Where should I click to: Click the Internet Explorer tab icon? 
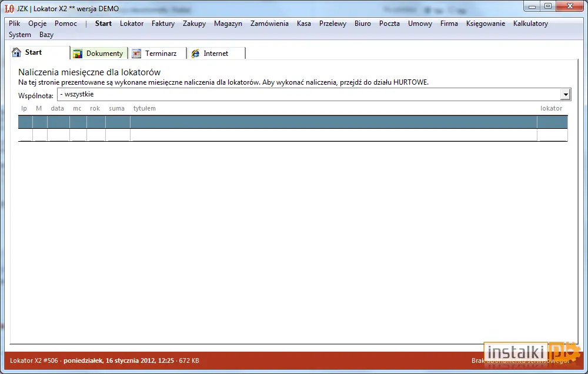pos(195,54)
